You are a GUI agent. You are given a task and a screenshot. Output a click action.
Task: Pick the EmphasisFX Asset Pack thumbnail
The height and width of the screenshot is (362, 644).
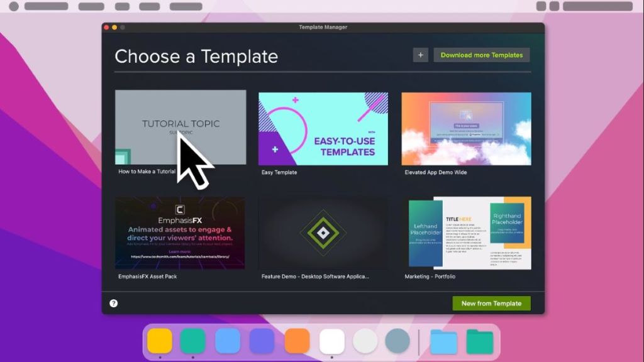click(x=180, y=233)
